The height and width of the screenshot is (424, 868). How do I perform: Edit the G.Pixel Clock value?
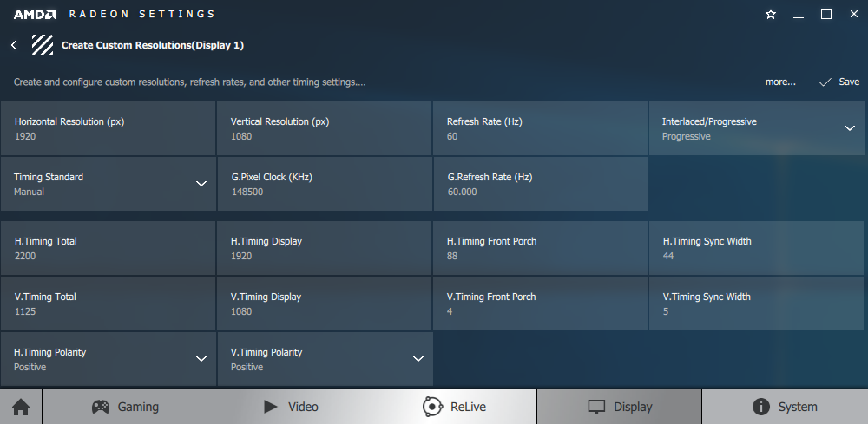[x=325, y=184]
